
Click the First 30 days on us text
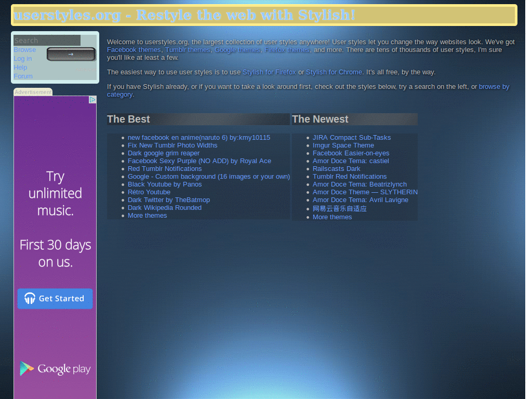(55, 254)
